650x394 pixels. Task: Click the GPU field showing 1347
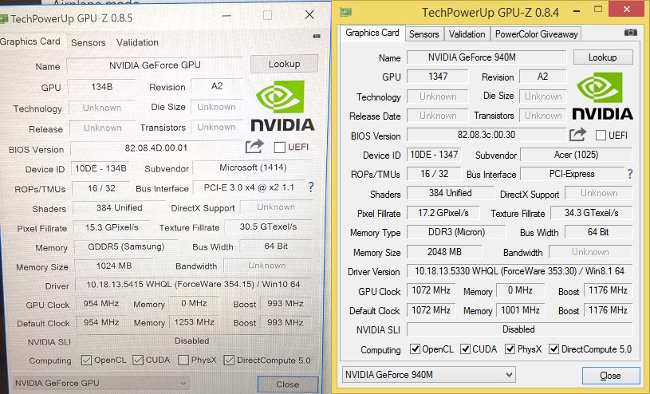438,76
